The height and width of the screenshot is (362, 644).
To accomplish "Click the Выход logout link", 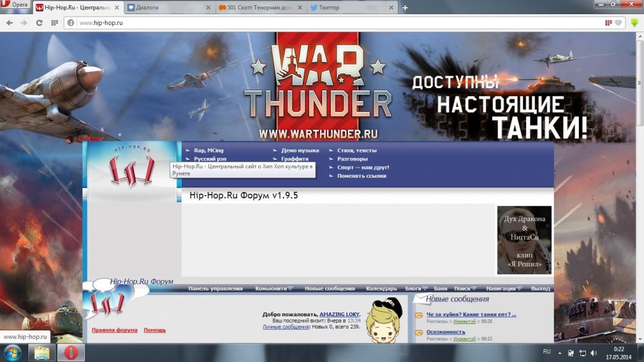I will (x=540, y=289).
